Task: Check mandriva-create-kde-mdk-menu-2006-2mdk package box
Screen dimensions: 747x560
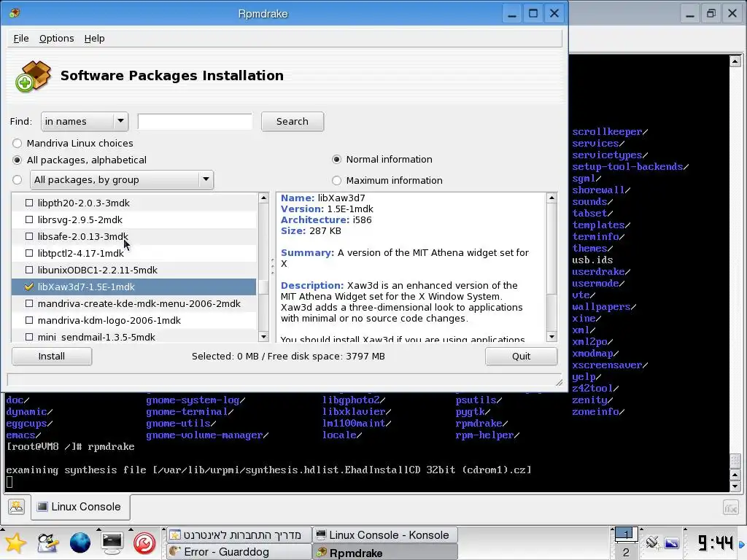Action: 29,303
